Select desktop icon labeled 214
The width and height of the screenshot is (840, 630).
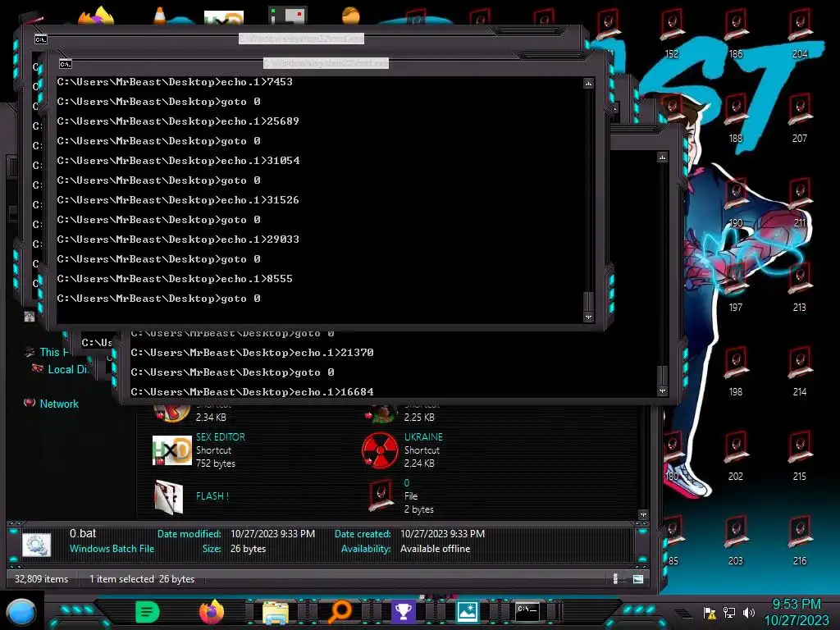click(800, 371)
